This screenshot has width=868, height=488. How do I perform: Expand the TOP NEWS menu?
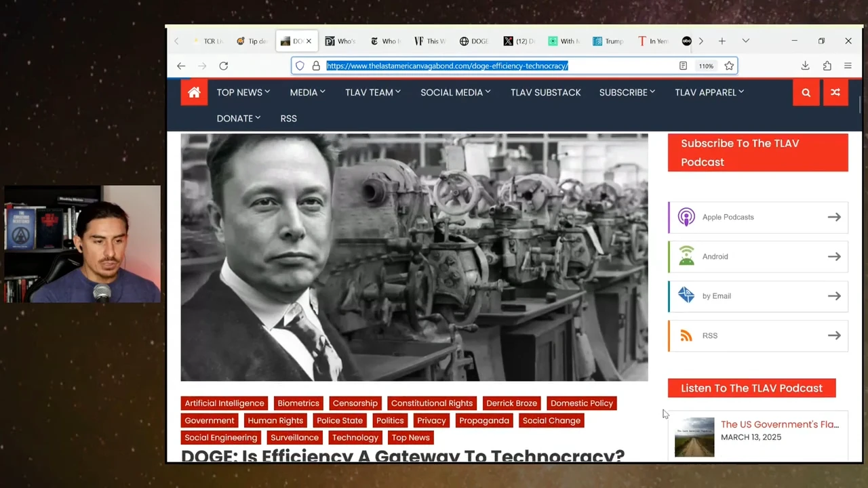click(x=243, y=93)
